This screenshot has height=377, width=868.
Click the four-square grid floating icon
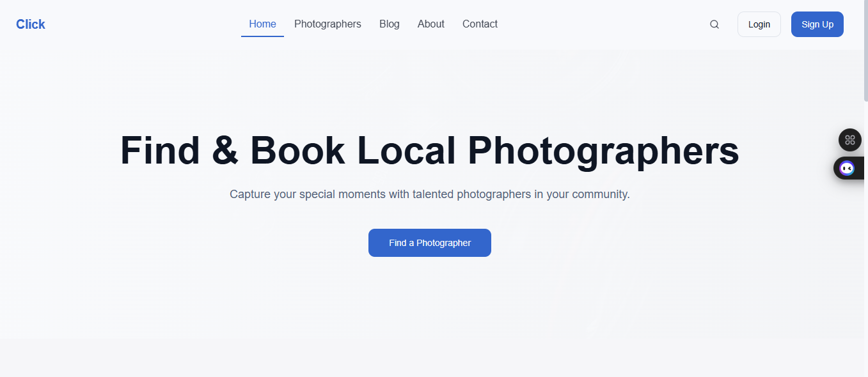[849, 140]
